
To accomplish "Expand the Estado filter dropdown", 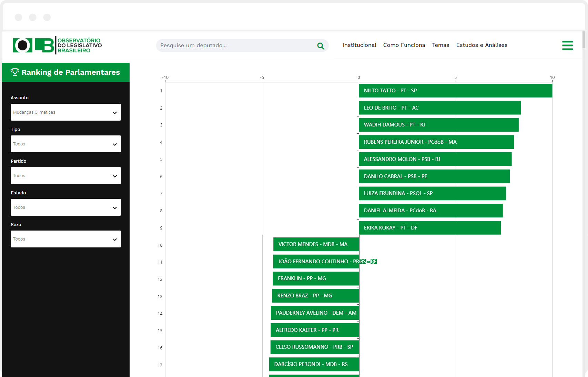I will pyautogui.click(x=65, y=207).
